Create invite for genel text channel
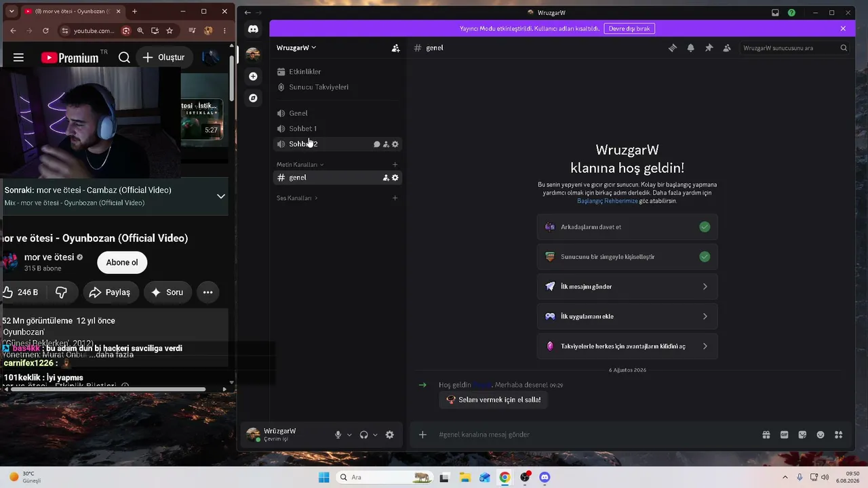This screenshot has height=488, width=868. click(386, 178)
